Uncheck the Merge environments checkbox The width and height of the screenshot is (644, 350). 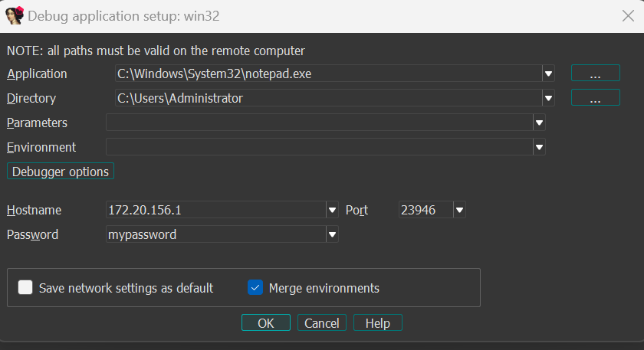tap(256, 288)
